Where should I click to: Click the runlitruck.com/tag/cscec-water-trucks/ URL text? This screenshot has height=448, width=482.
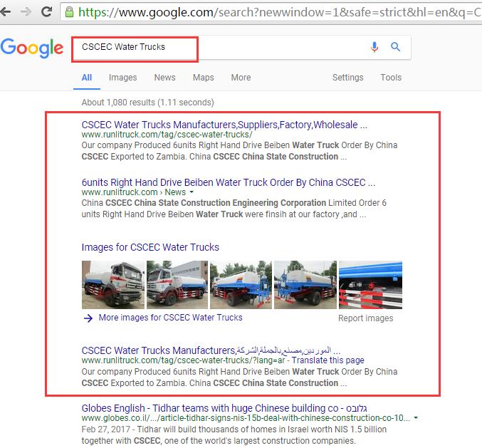[167, 135]
